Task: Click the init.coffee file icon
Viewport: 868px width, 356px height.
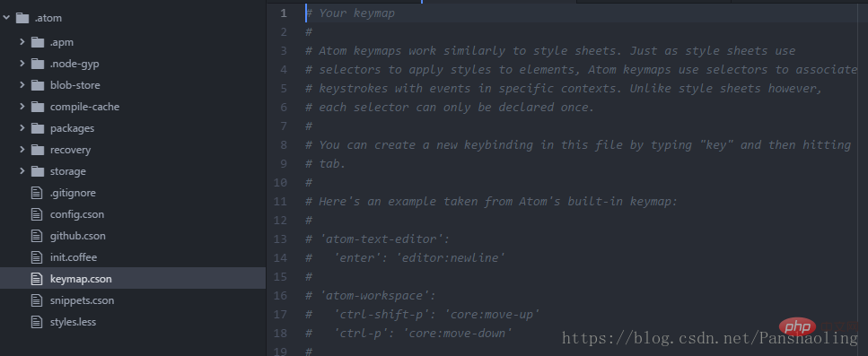Action: [37, 257]
